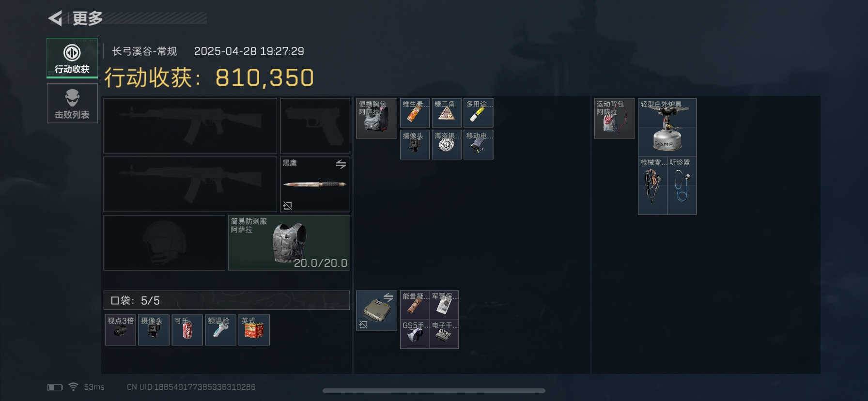Select the 枪械零件 item icon
The height and width of the screenshot is (401, 868).
[653, 185]
